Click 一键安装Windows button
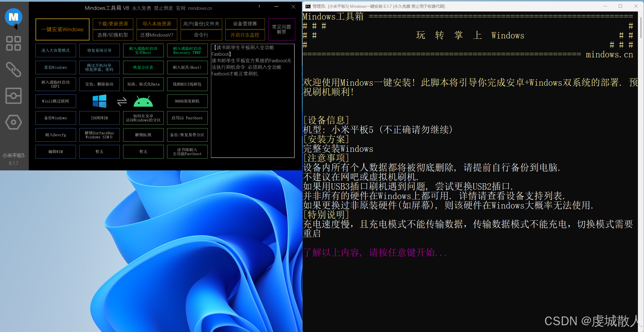This screenshot has width=644, height=332. (x=62, y=29)
